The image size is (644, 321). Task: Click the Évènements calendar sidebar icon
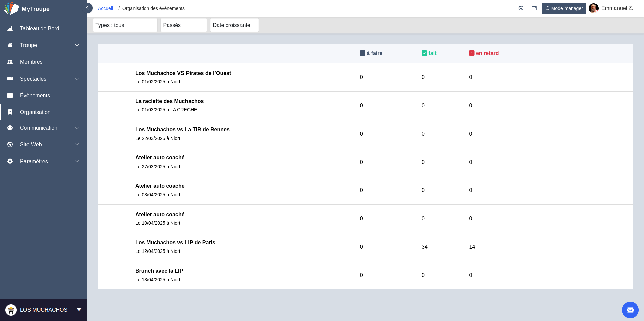tap(10, 95)
